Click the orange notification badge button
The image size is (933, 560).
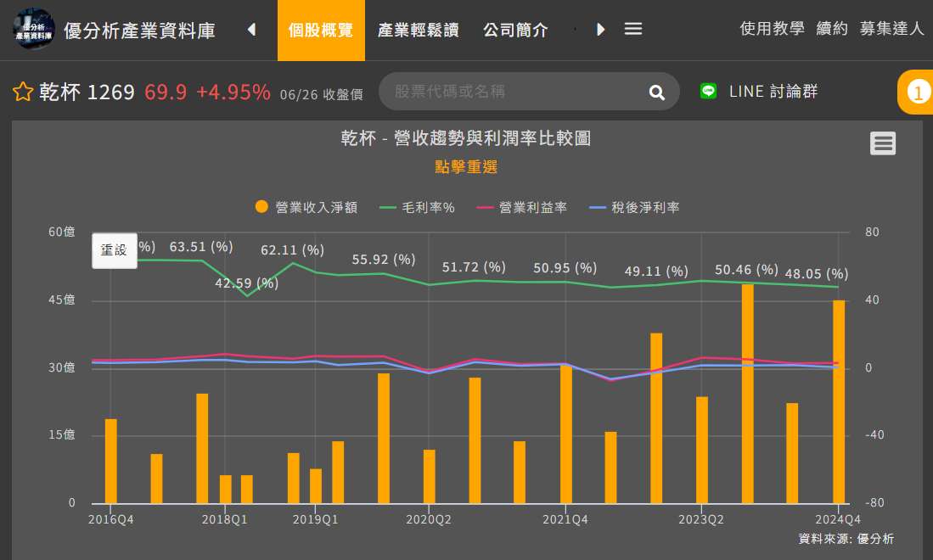point(916,92)
